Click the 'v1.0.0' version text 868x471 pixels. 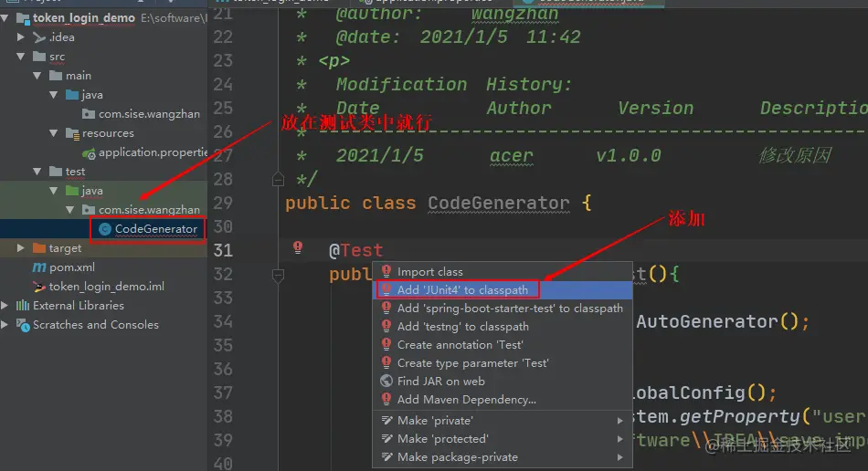[x=629, y=155]
